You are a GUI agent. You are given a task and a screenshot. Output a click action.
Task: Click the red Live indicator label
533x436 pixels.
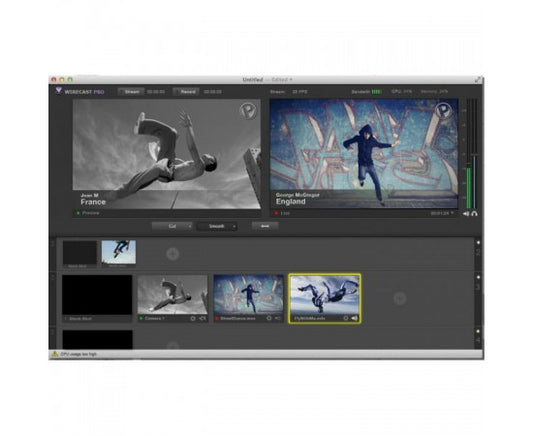(x=282, y=213)
